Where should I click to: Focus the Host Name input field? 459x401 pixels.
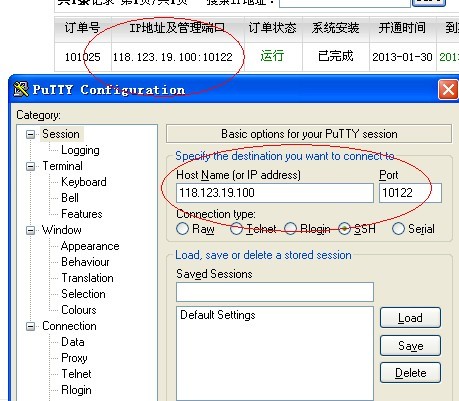(275, 193)
